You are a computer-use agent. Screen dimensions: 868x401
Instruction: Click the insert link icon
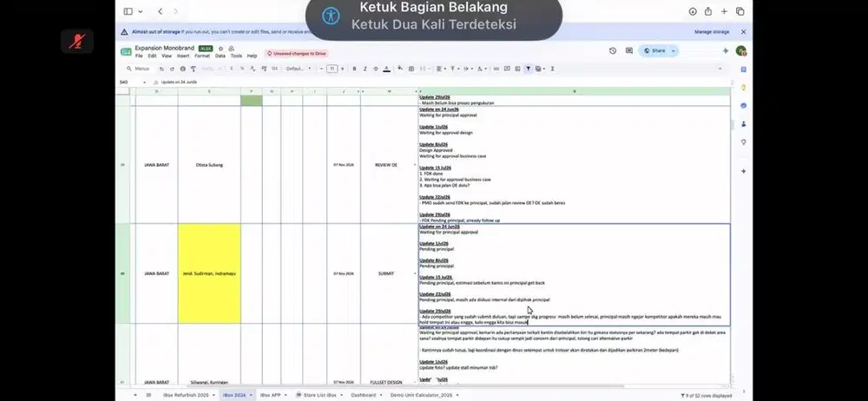(496, 69)
